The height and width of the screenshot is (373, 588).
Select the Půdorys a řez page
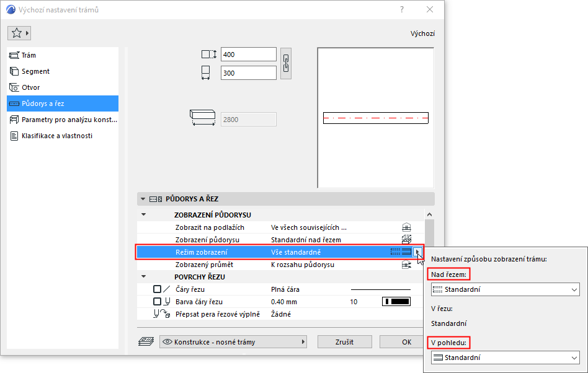[x=63, y=103]
